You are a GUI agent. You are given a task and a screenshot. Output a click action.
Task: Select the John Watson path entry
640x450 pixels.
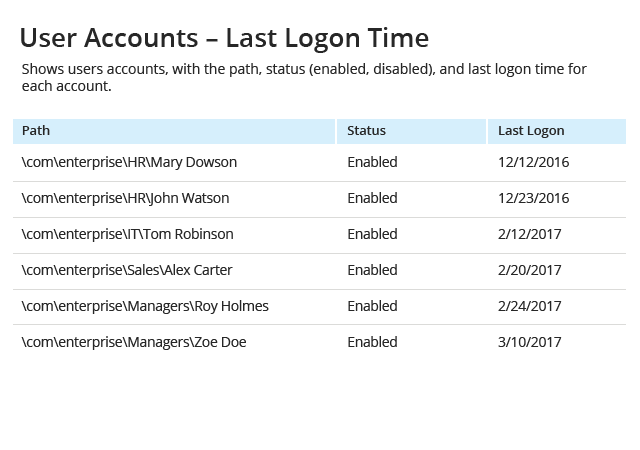pyautogui.click(x=125, y=198)
